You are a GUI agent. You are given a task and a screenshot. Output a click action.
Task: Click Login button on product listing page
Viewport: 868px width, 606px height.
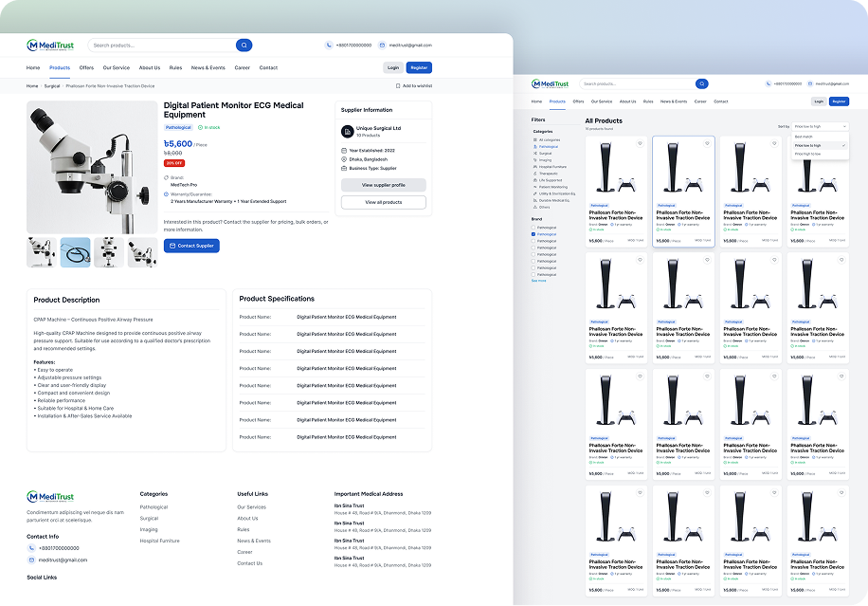click(819, 101)
